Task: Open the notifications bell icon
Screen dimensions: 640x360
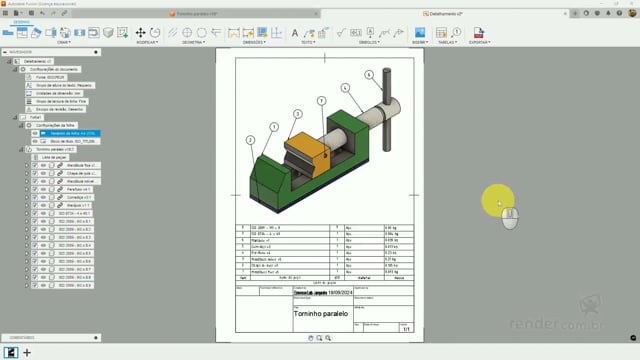Action: pyautogui.click(x=608, y=13)
